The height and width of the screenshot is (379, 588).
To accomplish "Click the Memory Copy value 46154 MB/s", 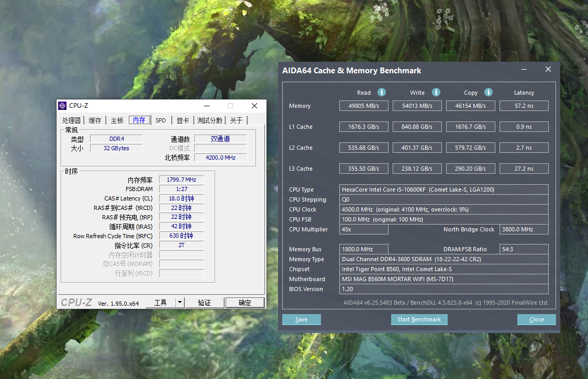I will tap(471, 106).
